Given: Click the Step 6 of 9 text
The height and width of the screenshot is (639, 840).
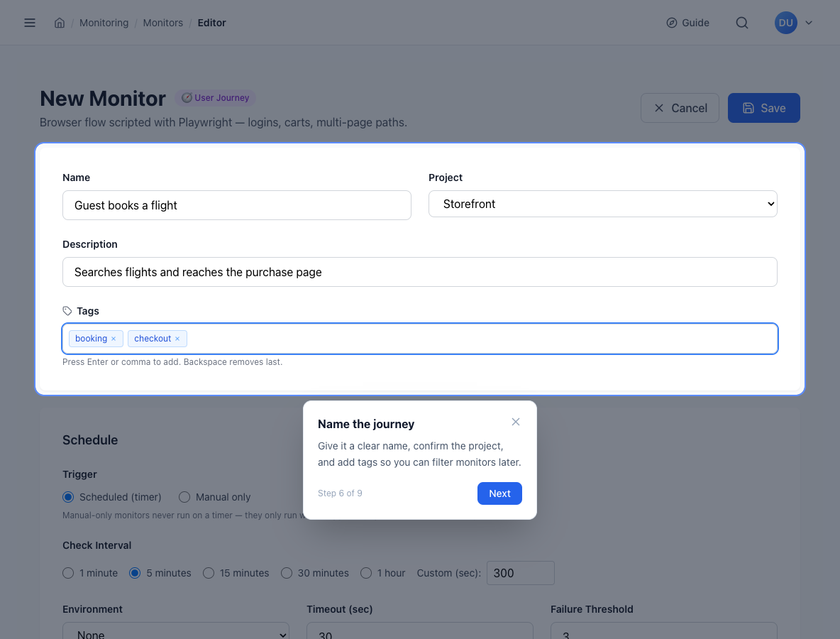Looking at the screenshot, I should pyautogui.click(x=340, y=493).
